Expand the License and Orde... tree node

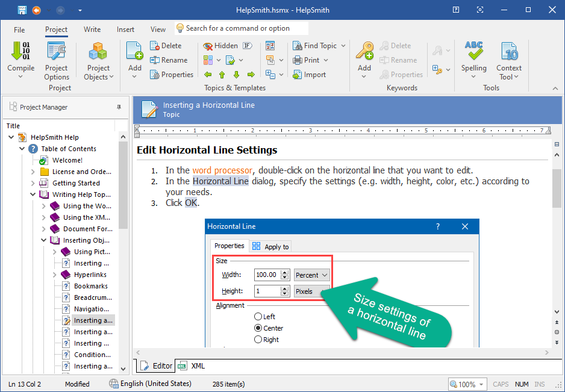[33, 172]
